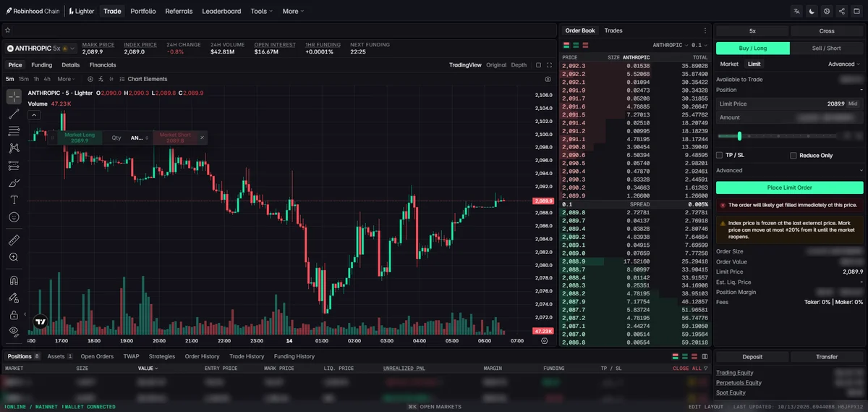868x412 pixels.
Task: Switch to the Funding tab above chart
Action: click(x=42, y=65)
